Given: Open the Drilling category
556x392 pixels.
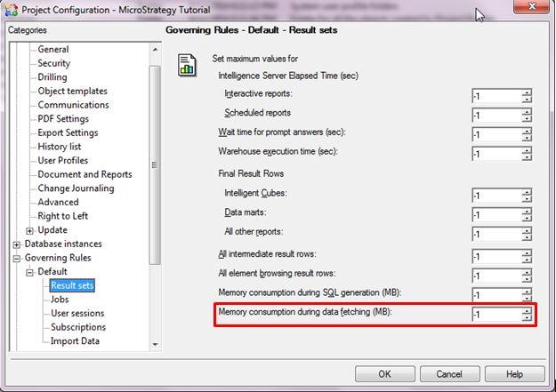Looking at the screenshot, I should 52,77.
